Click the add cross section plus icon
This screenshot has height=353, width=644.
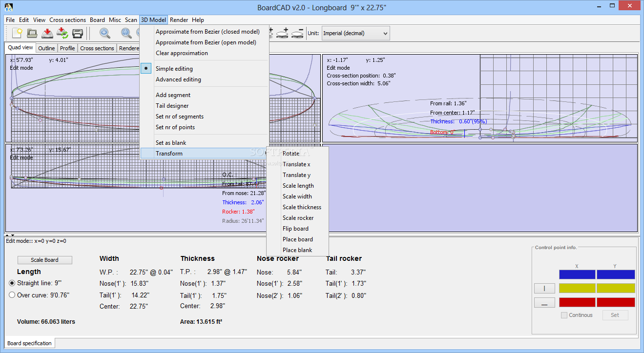(282, 33)
